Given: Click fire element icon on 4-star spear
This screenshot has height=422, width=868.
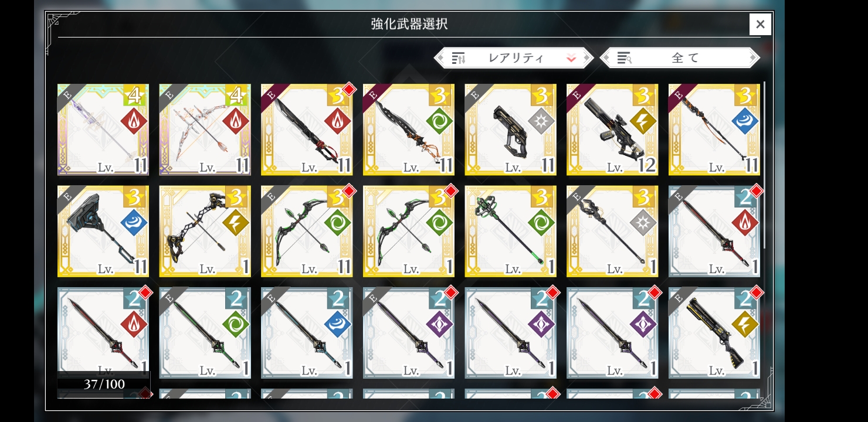Looking at the screenshot, I should [134, 122].
